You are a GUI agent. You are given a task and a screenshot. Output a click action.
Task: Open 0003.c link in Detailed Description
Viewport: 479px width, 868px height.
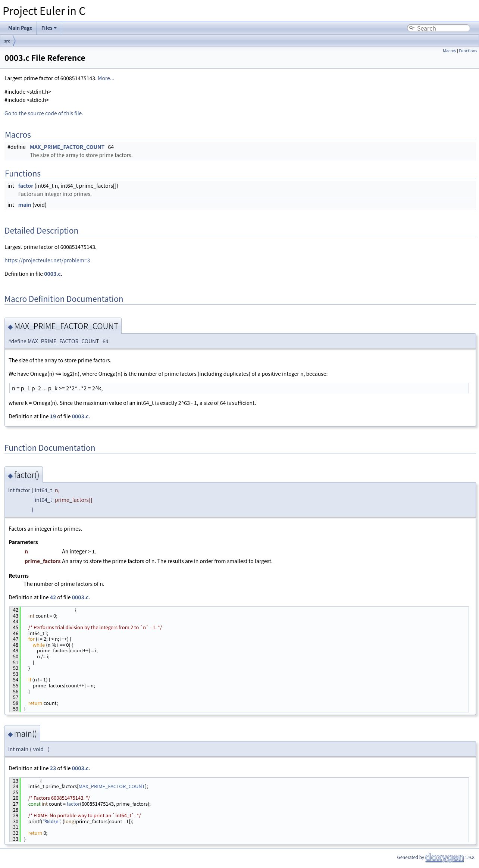(52, 274)
